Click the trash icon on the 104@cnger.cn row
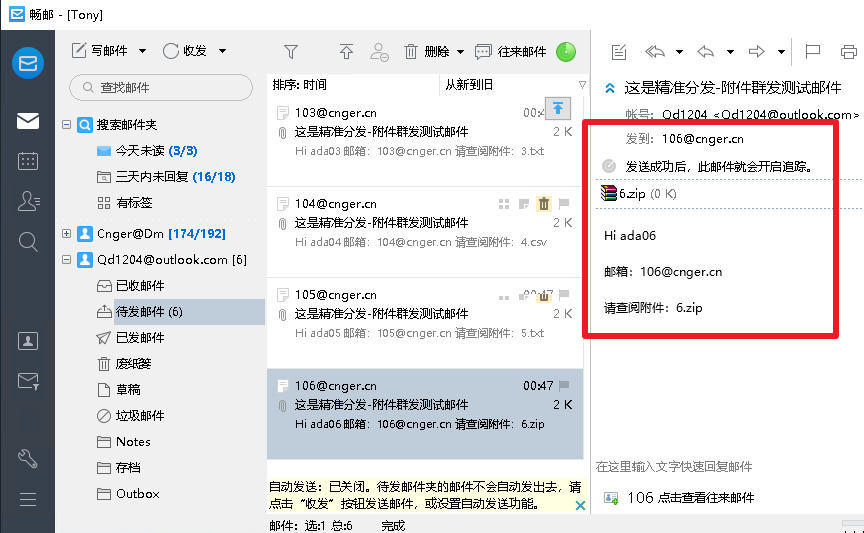864x533 pixels. [x=544, y=204]
